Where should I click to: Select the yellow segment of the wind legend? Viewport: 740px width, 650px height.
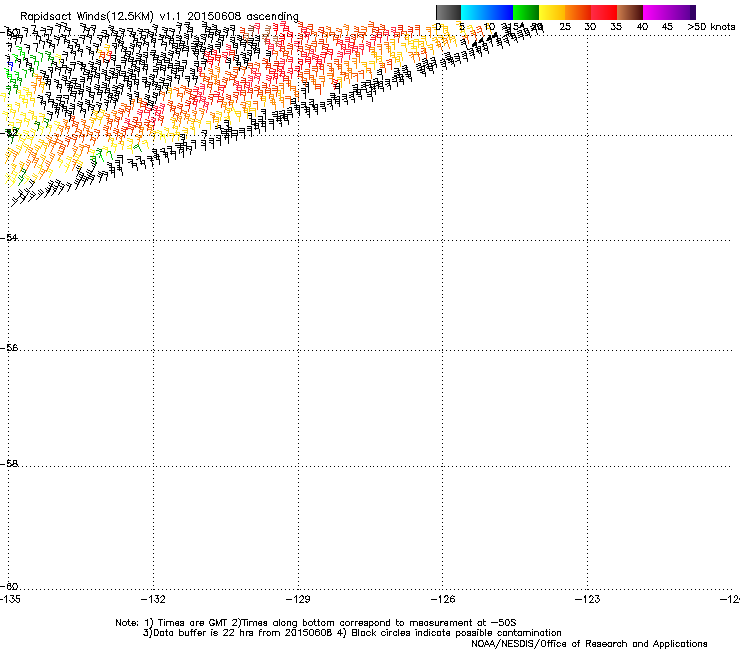552,12
